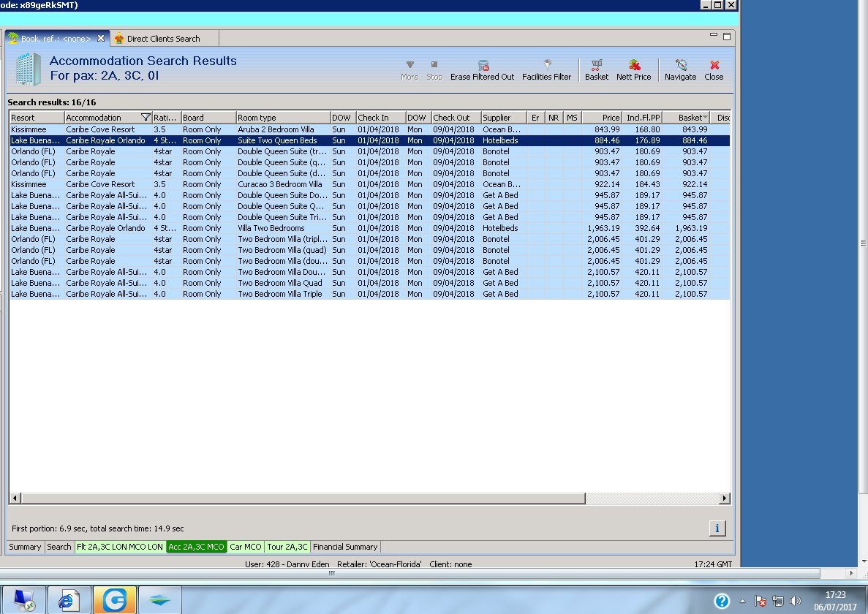This screenshot has height=614, width=868.
Task: Switch to Book. ref. none tab
Action: pyautogui.click(x=56, y=39)
